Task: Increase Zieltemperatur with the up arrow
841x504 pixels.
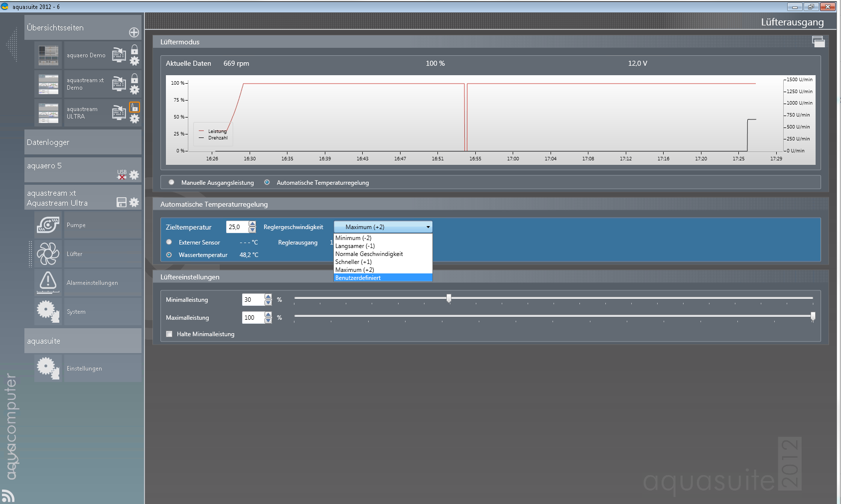Action: click(x=252, y=224)
